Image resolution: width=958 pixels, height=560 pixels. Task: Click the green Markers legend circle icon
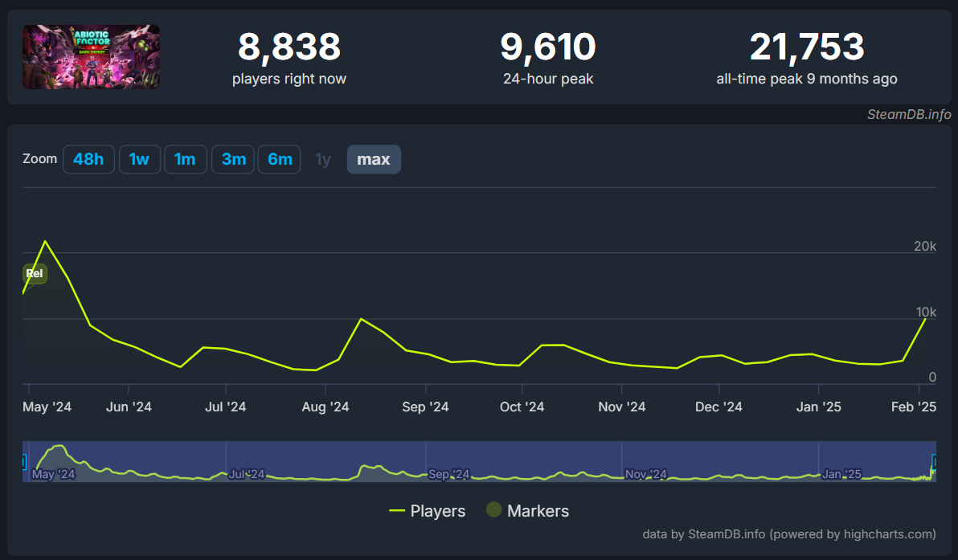(493, 510)
